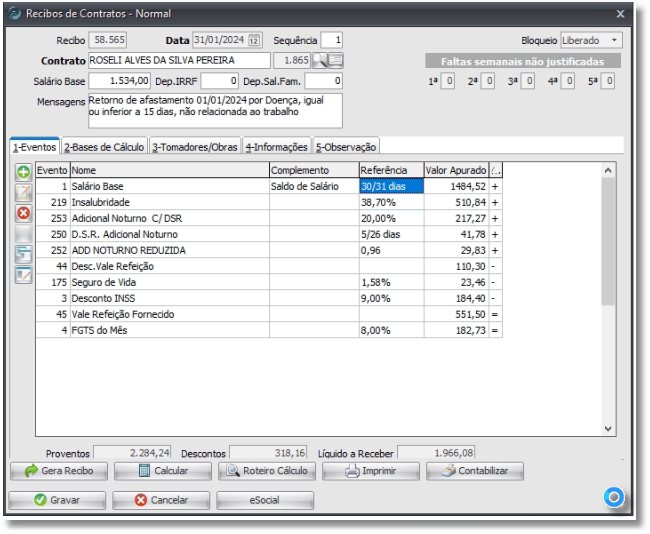650x534 pixels.
Task: Select the 'ADD NOTURNO REDUZIDA' row
Action: pyautogui.click(x=269, y=250)
